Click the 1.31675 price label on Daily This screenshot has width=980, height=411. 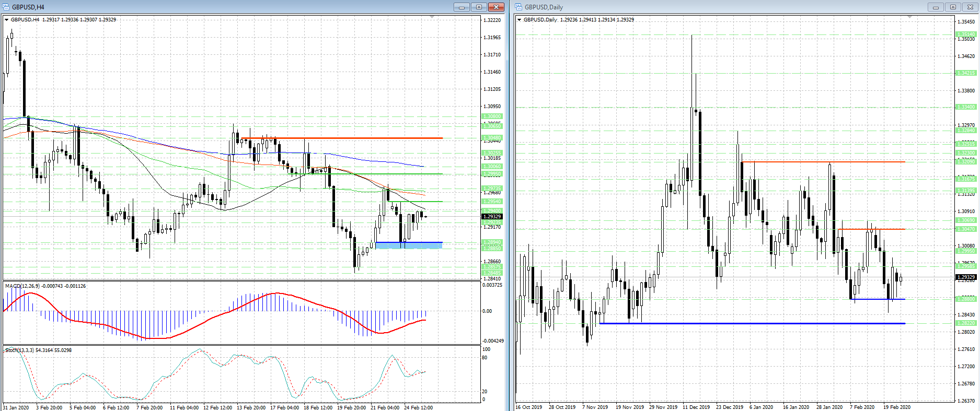point(966,179)
